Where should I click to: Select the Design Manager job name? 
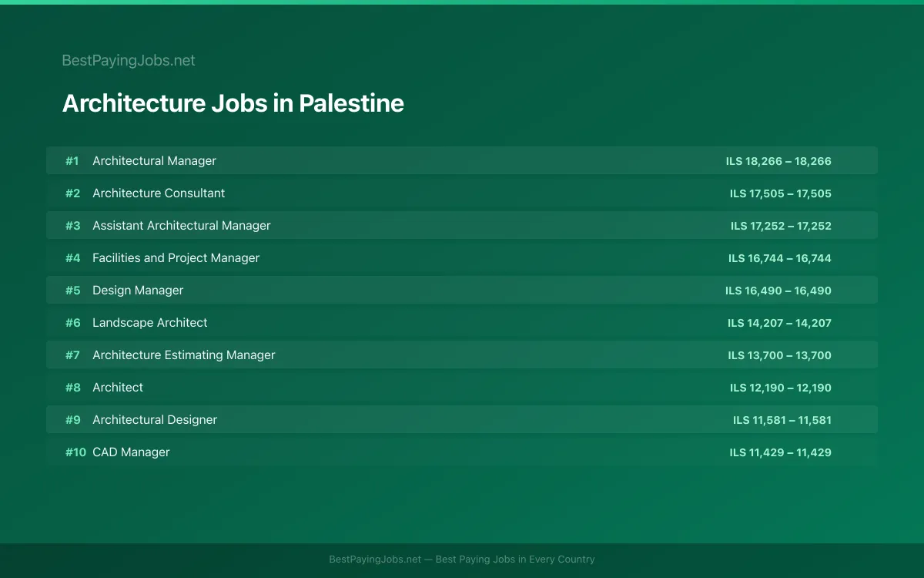(138, 290)
